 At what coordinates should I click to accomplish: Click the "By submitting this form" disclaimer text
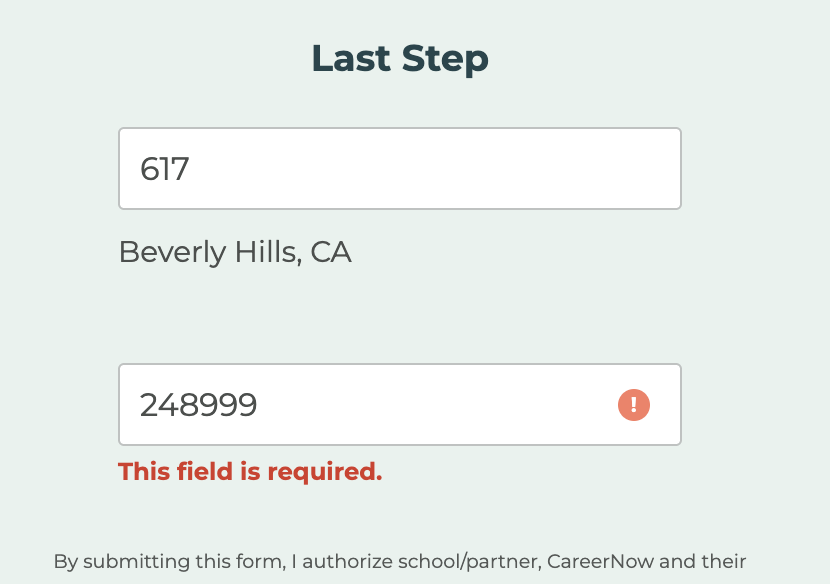[400, 562]
